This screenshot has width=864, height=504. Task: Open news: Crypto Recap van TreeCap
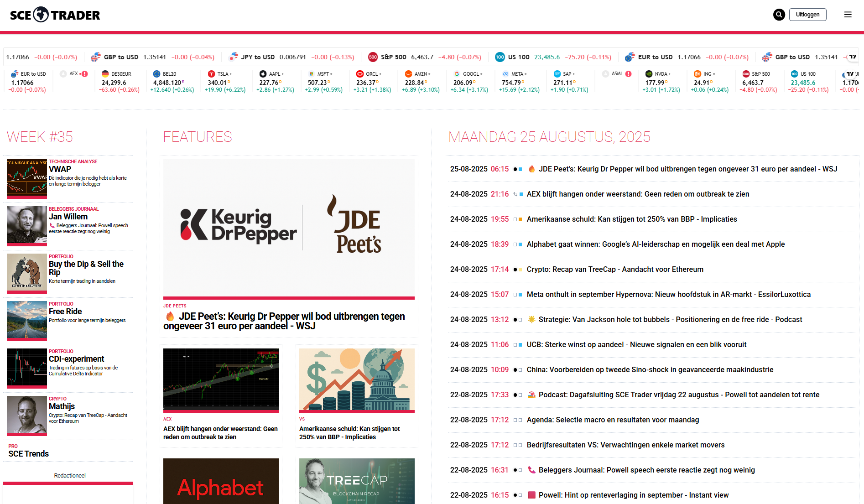click(x=615, y=269)
